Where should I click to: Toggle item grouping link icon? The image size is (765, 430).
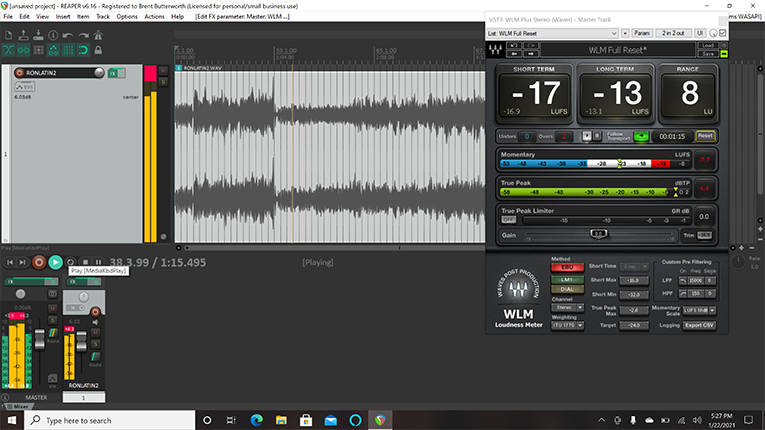click(23, 50)
